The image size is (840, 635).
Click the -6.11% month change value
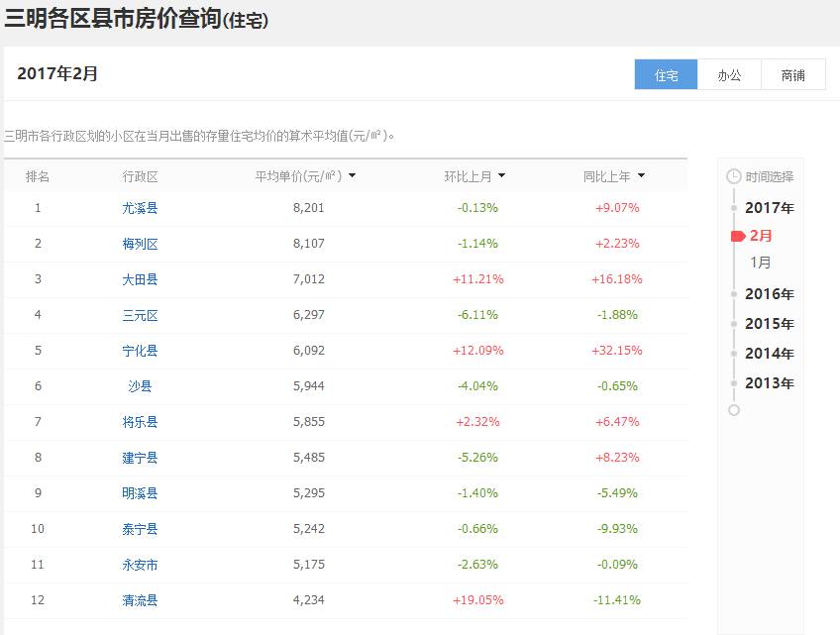click(x=477, y=315)
